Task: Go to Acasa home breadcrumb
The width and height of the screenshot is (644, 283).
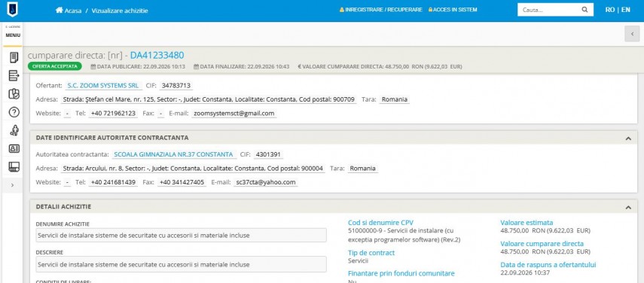Action: click(x=69, y=11)
